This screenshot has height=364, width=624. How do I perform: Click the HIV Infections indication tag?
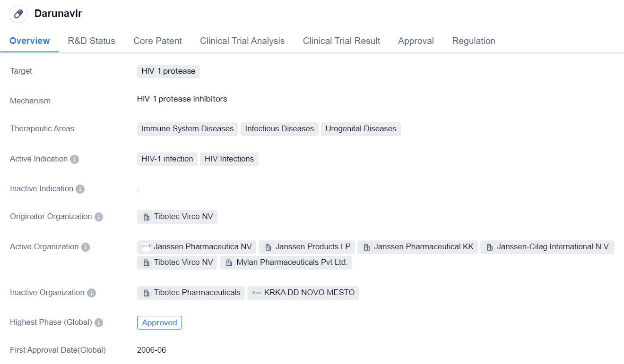(229, 159)
